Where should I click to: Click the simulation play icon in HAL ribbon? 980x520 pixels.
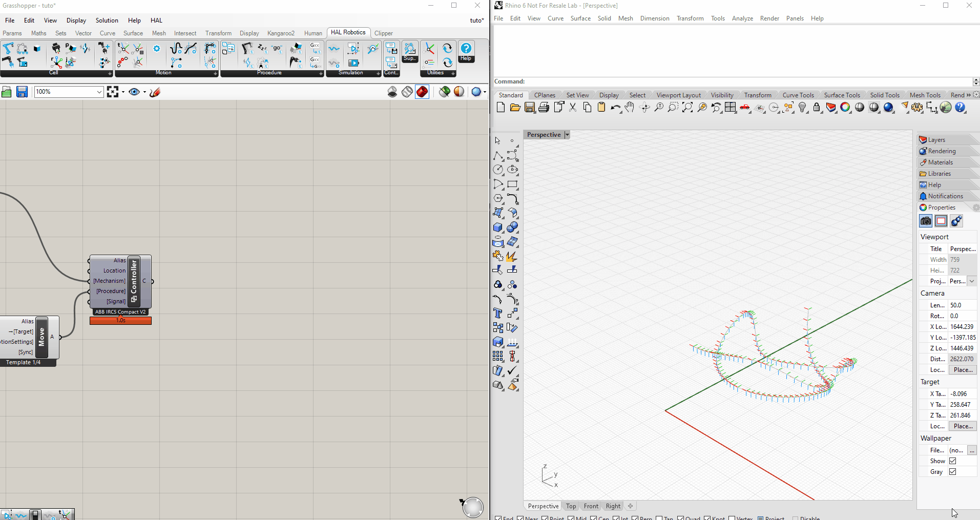pos(353,63)
